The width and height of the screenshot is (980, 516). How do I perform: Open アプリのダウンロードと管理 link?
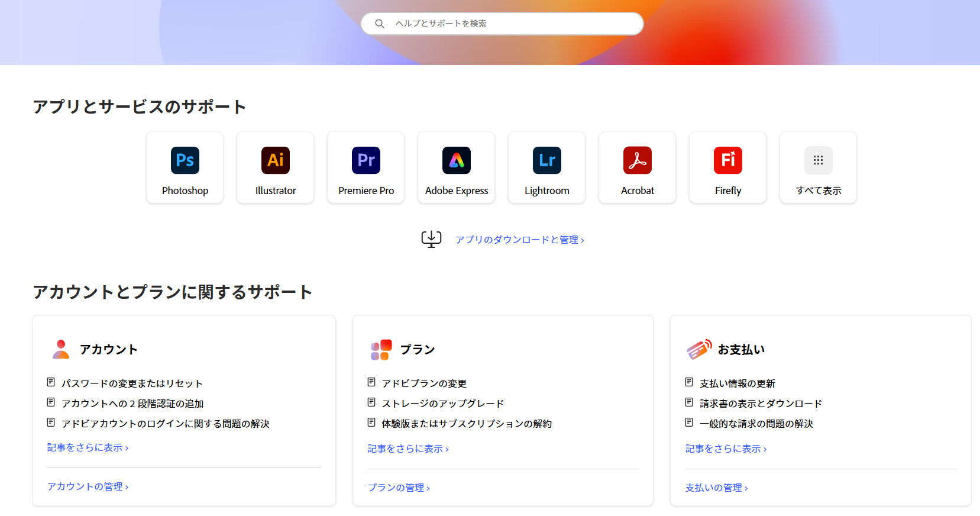[x=520, y=240]
